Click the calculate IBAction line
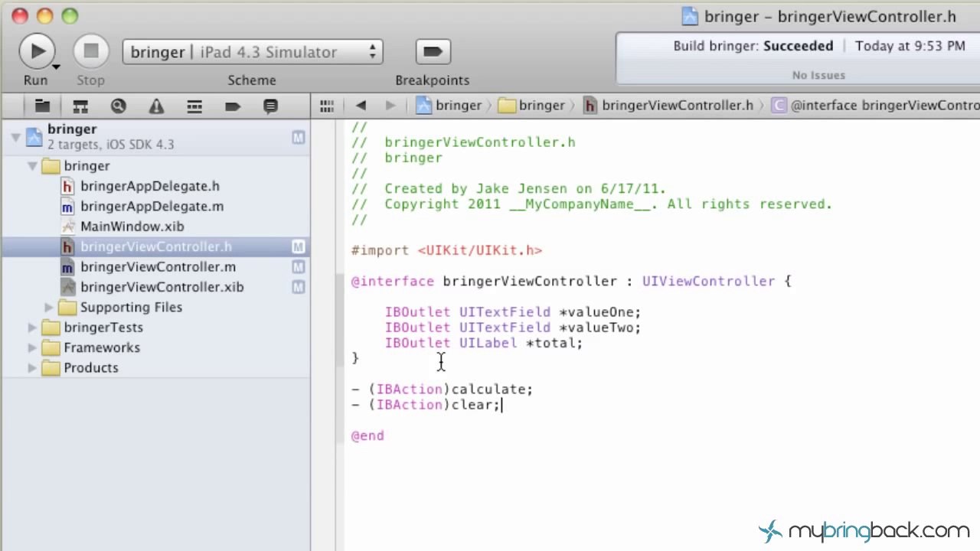Screen dimensions: 980x551 (x=442, y=390)
